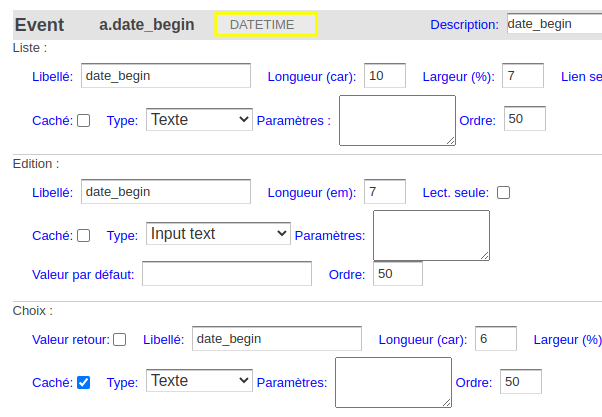This screenshot has height=417, width=602.
Task: Click the Liste Paramètres textarea
Action: (x=397, y=121)
